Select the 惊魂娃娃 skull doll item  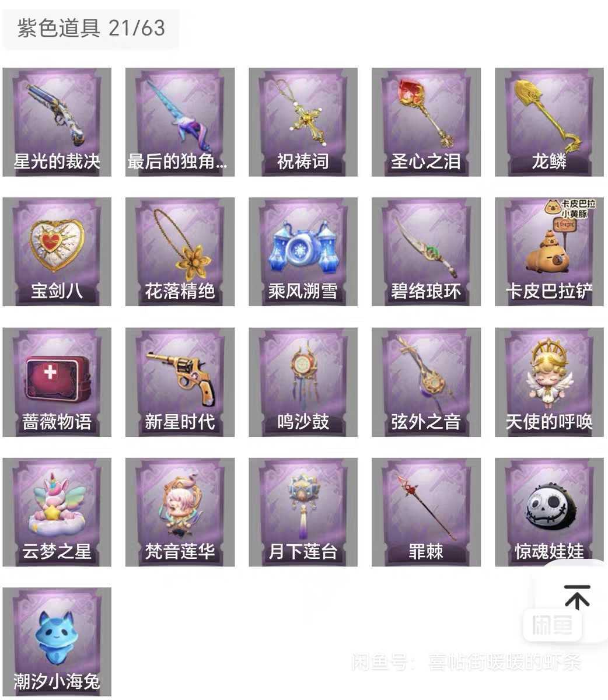549,512
